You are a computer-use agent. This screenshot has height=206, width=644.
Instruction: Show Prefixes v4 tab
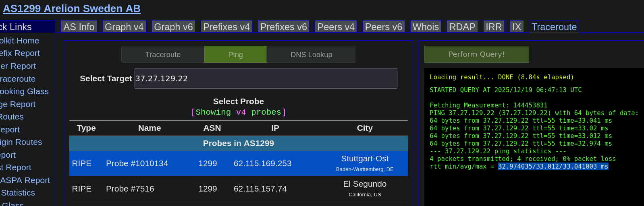[226, 27]
